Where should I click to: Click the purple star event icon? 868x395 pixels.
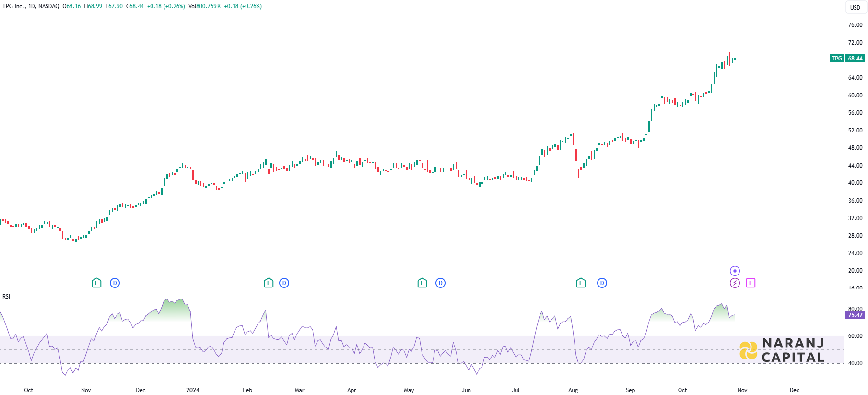735,271
